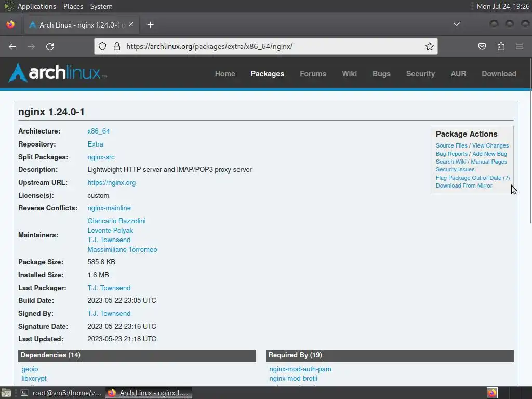Open the Source Files link
This screenshot has width=532, height=399.
[x=451, y=145]
